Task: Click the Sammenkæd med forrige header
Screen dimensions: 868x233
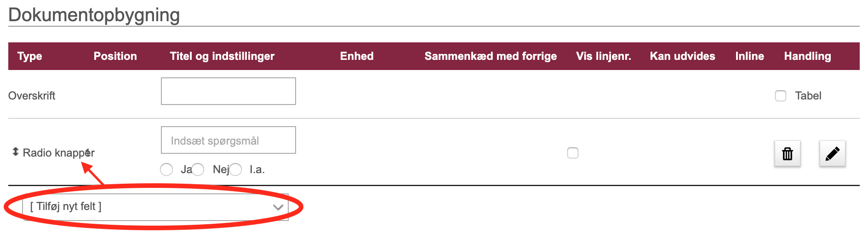Action: click(491, 56)
